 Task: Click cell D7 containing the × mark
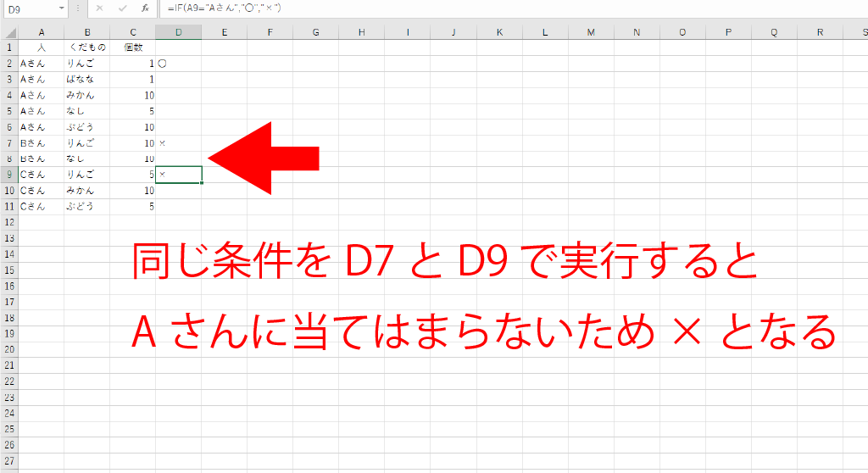coord(179,143)
